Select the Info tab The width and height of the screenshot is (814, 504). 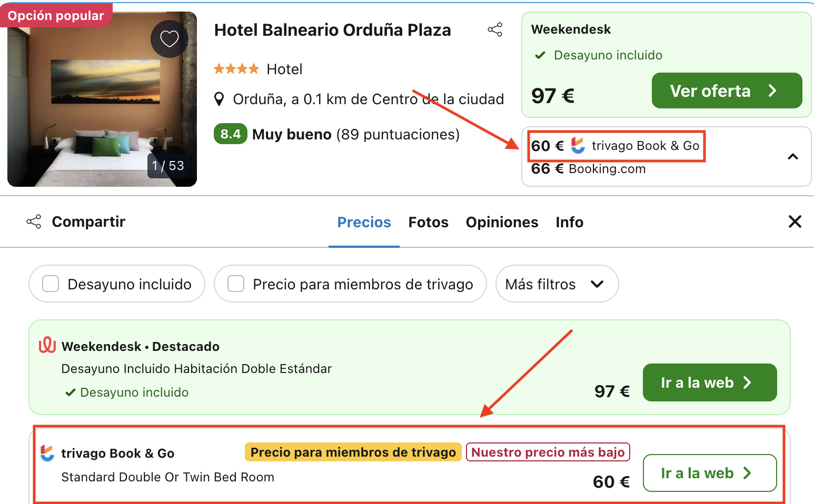[569, 222]
